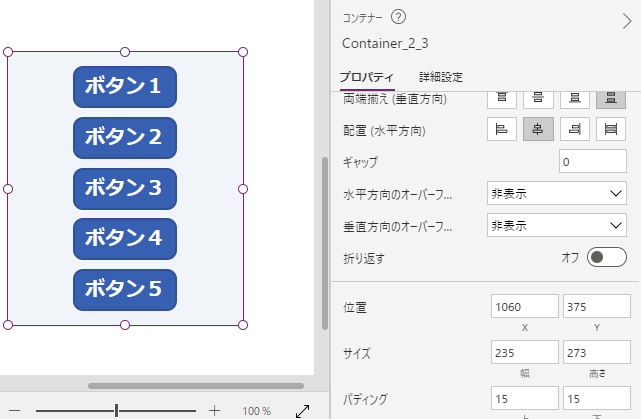Click the fit-to-window expand icon
This screenshot has width=641, height=419.
[303, 411]
